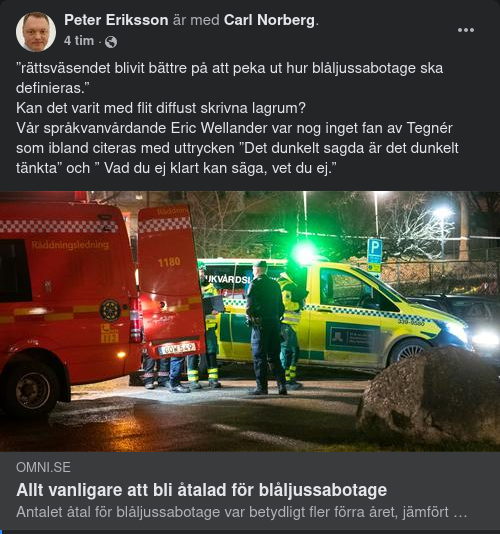Click the "4 tim" post timestamp

point(79,41)
